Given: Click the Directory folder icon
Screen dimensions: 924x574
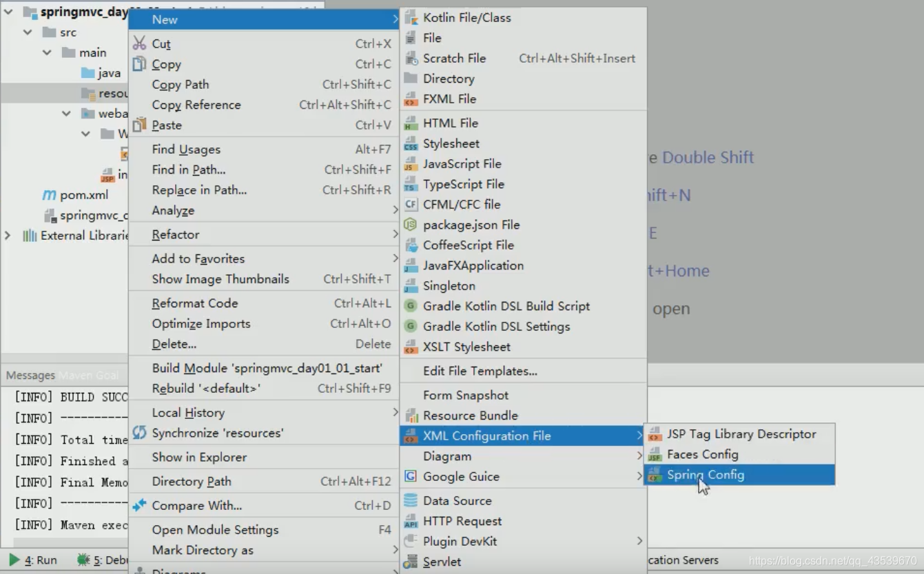Looking at the screenshot, I should click(x=411, y=79).
